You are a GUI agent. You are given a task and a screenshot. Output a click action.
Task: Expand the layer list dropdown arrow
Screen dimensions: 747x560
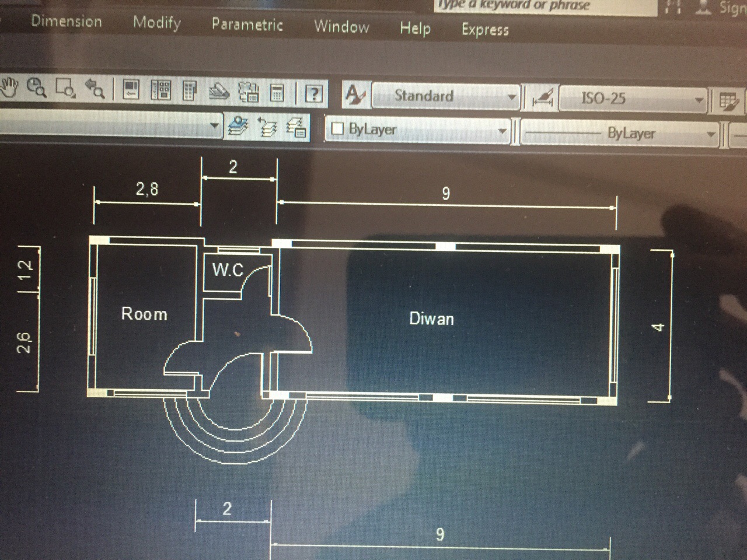click(x=214, y=125)
